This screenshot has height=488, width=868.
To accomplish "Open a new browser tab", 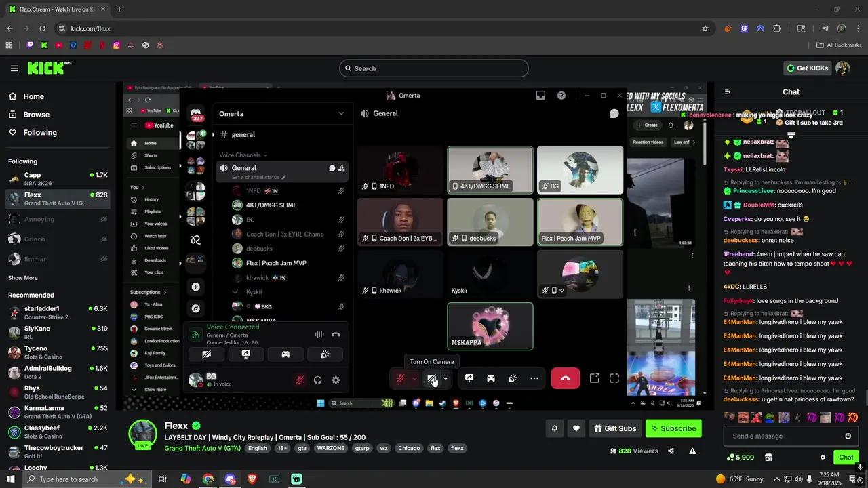I will coord(119,9).
